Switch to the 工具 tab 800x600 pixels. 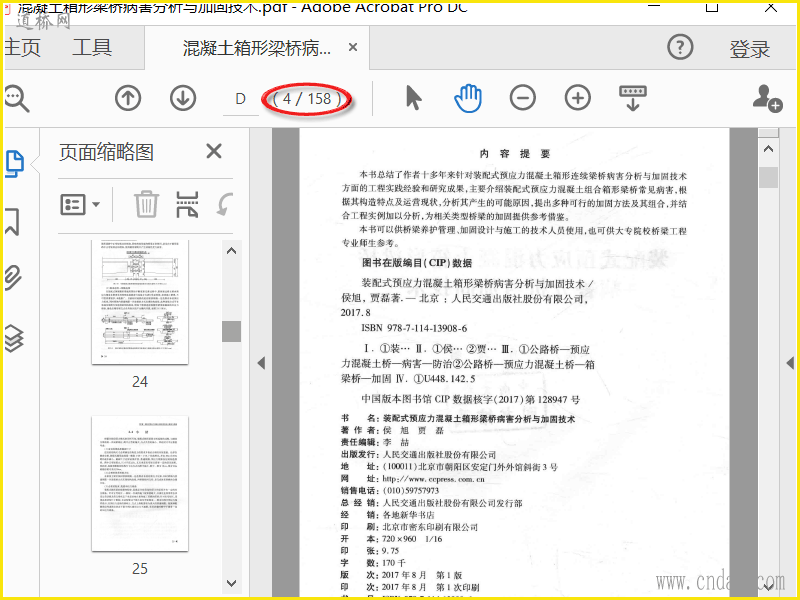[92, 47]
